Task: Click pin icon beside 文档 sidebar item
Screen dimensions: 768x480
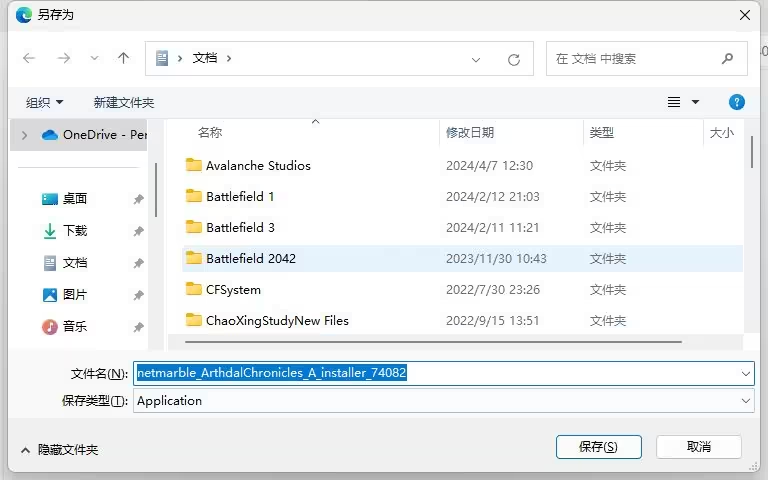Action: click(x=139, y=264)
